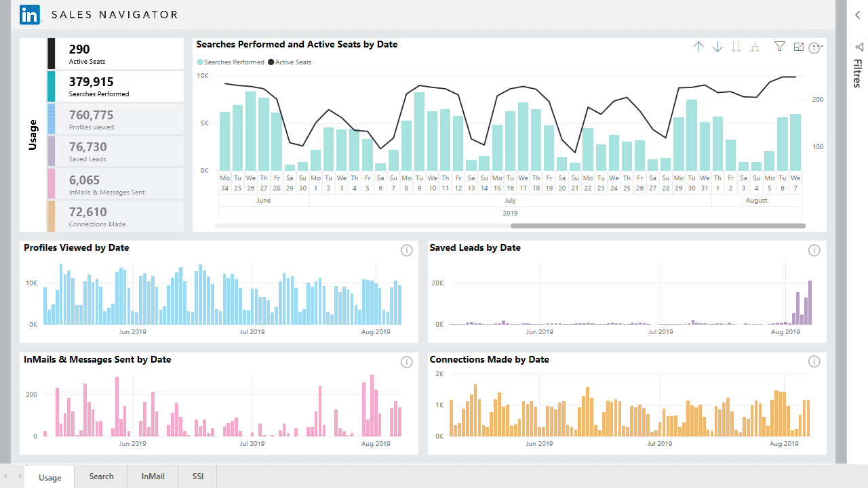Click the chart's horizontal scrollbar thumb
This screenshot has height=488, width=868.
pyautogui.click(x=658, y=226)
